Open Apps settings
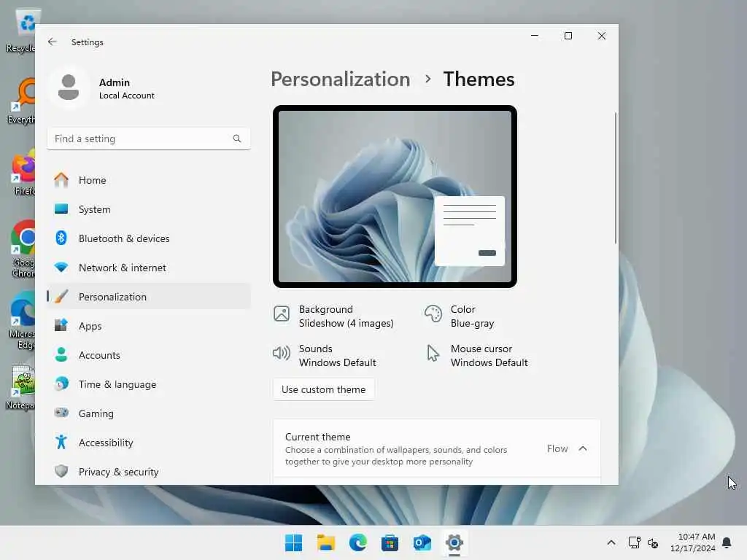Screen dimensions: 747x560 coord(149,326)
